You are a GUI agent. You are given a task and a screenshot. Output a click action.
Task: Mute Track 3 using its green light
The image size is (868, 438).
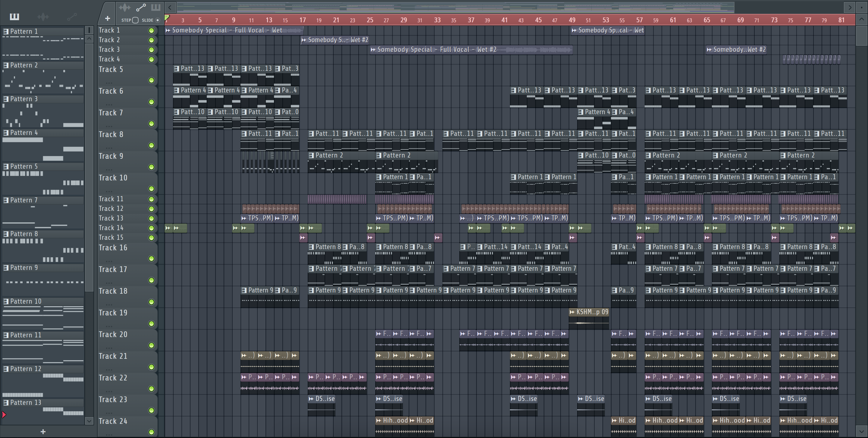point(152,50)
